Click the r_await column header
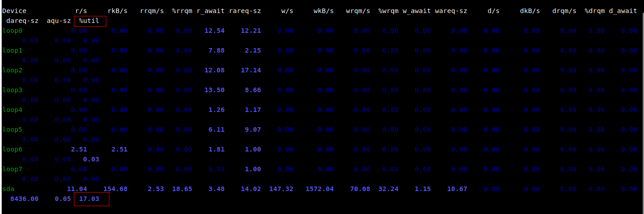This screenshot has width=644, height=214. [211, 11]
